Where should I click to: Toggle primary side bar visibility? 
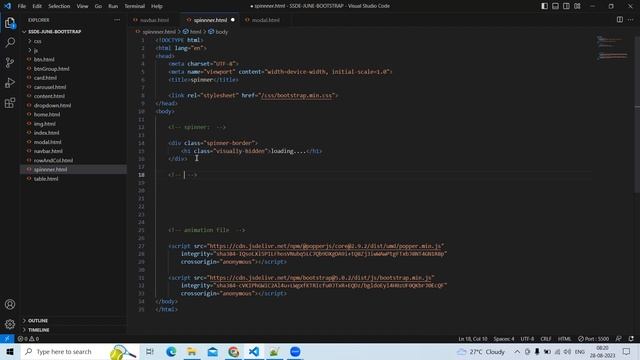click(544, 6)
